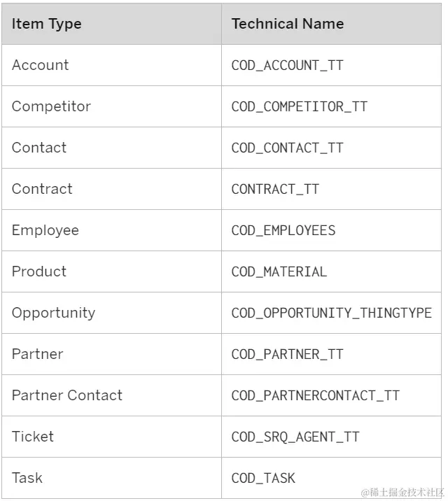Click the COD_SRQ_AGENT_TT technical name
Image resolution: width=448 pixels, height=501 pixels.
295,437
